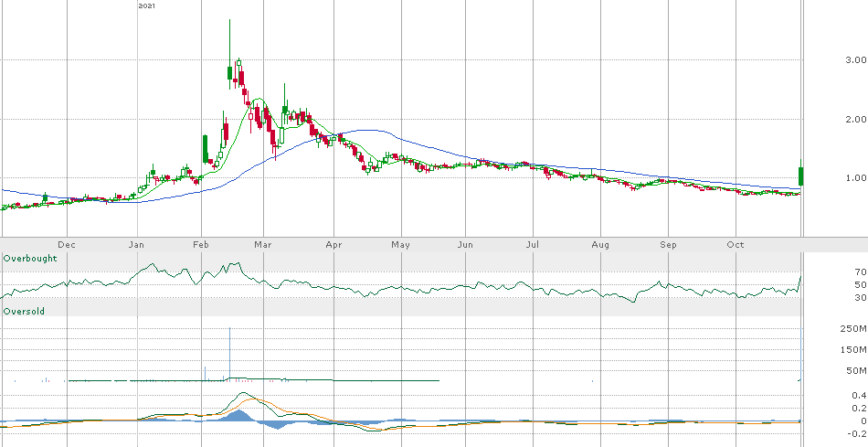The height and width of the screenshot is (447, 868).
Task: Click the Apr month label on the time axis
Action: (333, 245)
